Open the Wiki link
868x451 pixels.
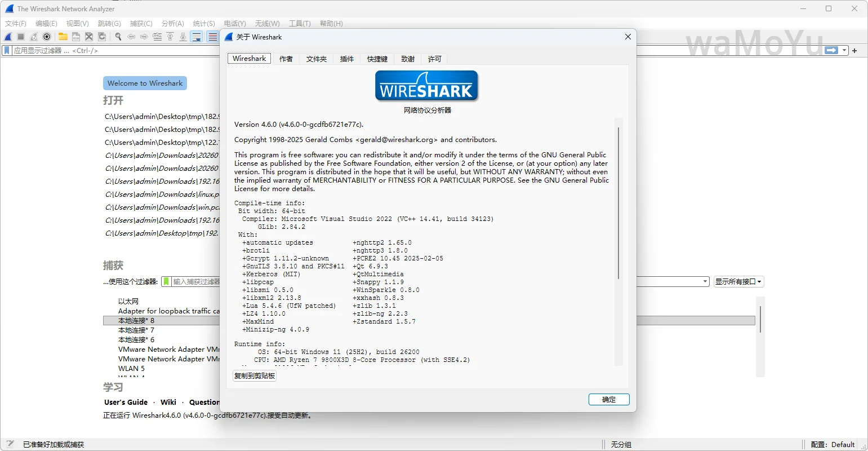click(x=168, y=402)
